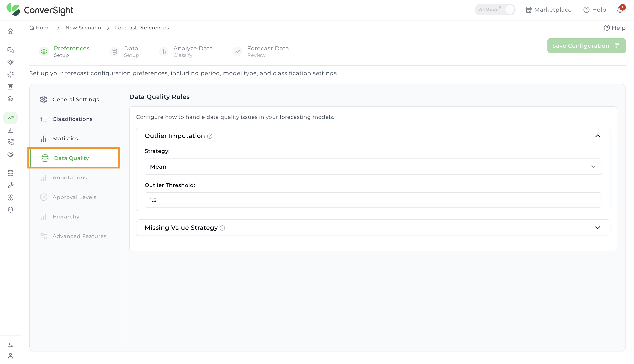Click the Outlier Threshold input field
The image size is (634, 364).
373,200
